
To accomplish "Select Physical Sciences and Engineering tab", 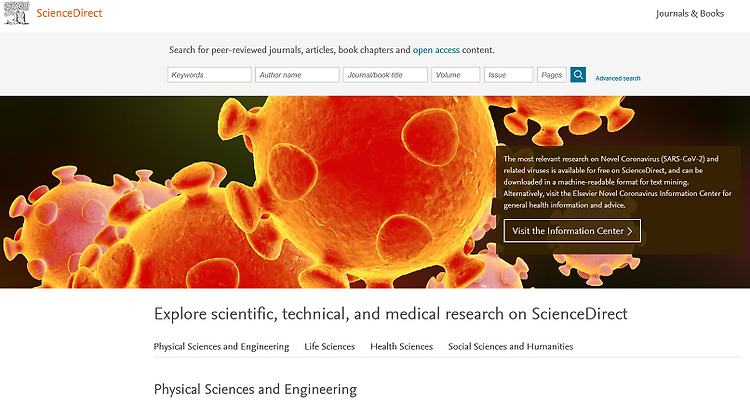I will point(221,347).
